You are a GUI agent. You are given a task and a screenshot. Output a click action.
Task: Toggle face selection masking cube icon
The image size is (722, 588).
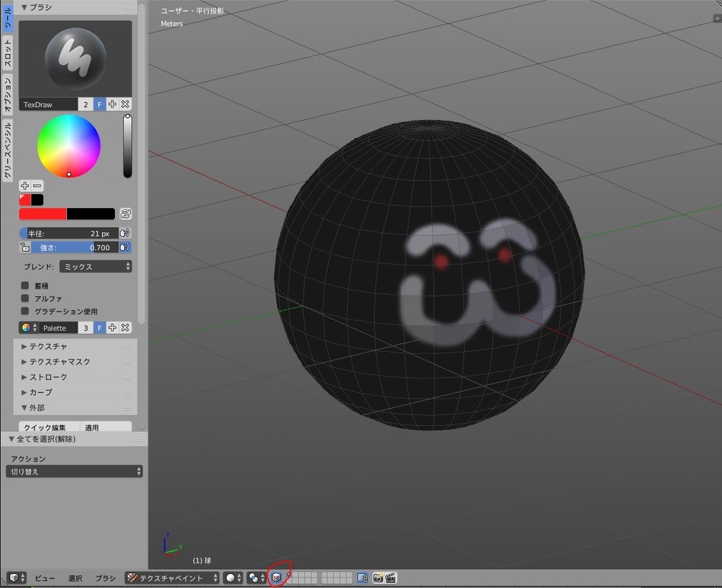tap(276, 578)
